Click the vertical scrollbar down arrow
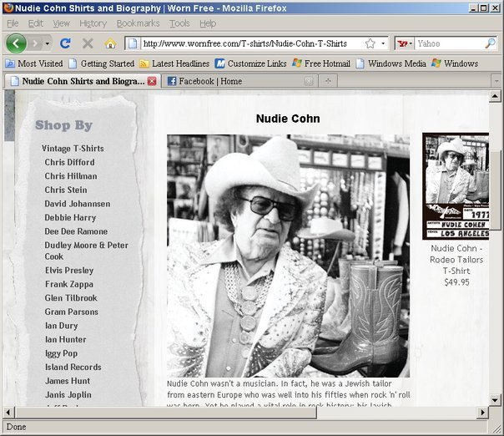Screen dimensions: 504x436 (x=495, y=400)
